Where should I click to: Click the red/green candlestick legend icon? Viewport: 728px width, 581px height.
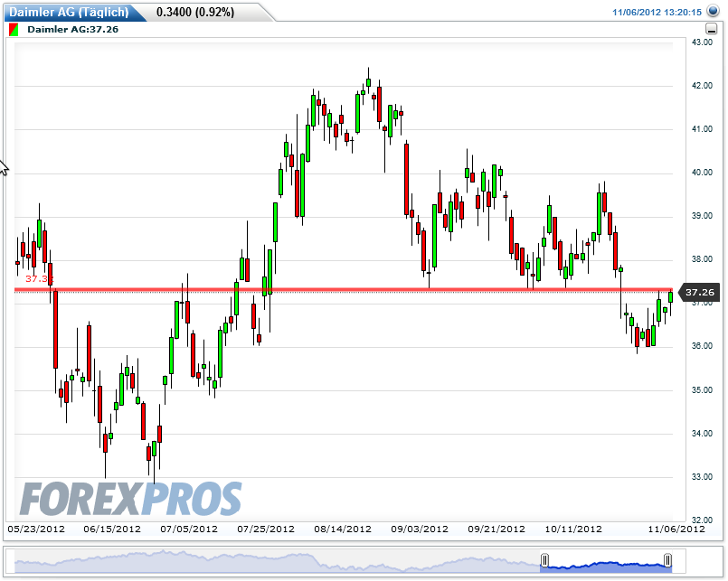(x=13, y=29)
